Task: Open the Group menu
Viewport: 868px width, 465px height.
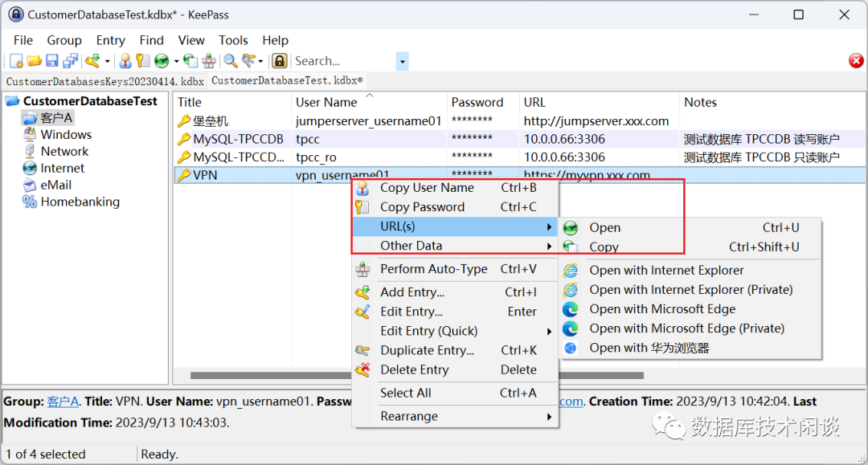Action: pyautogui.click(x=64, y=40)
